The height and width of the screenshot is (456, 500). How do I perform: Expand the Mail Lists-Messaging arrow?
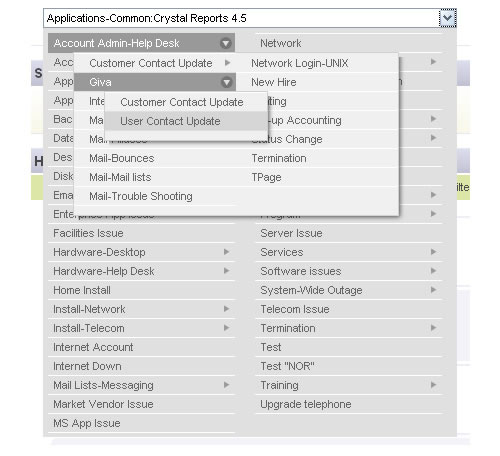click(x=227, y=385)
